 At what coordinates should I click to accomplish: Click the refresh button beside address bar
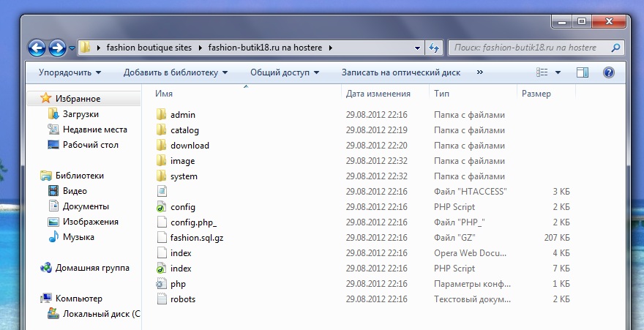coord(433,48)
